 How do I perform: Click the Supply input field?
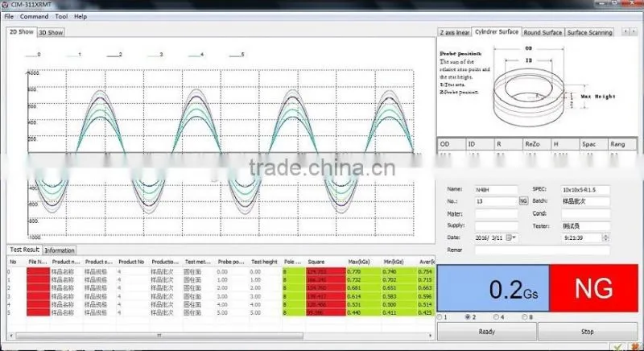[x=496, y=225]
